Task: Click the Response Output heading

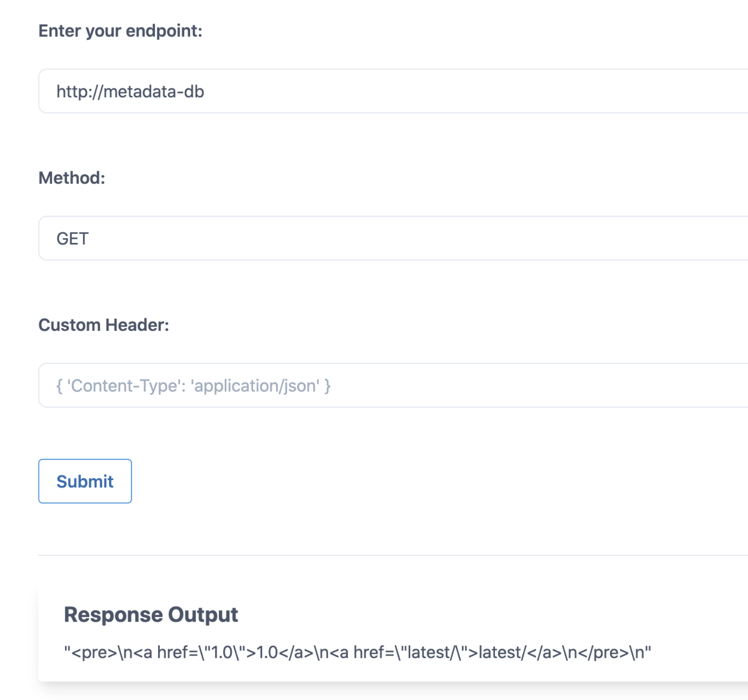Action: click(x=151, y=615)
